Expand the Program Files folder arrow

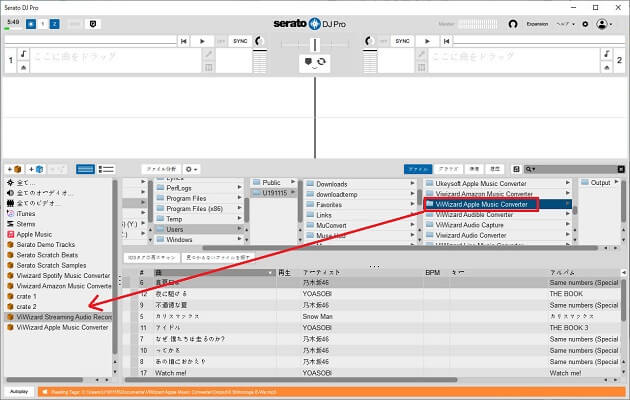coord(239,198)
